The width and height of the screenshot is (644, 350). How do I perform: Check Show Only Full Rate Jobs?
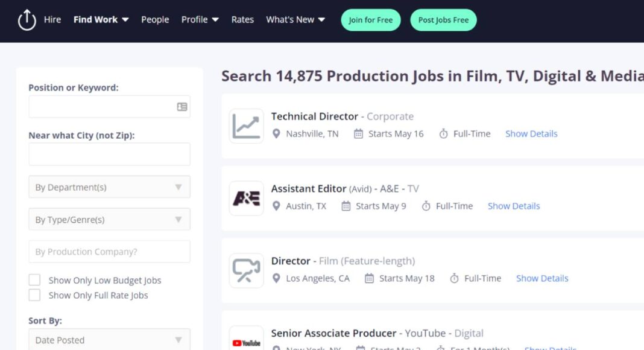34,295
